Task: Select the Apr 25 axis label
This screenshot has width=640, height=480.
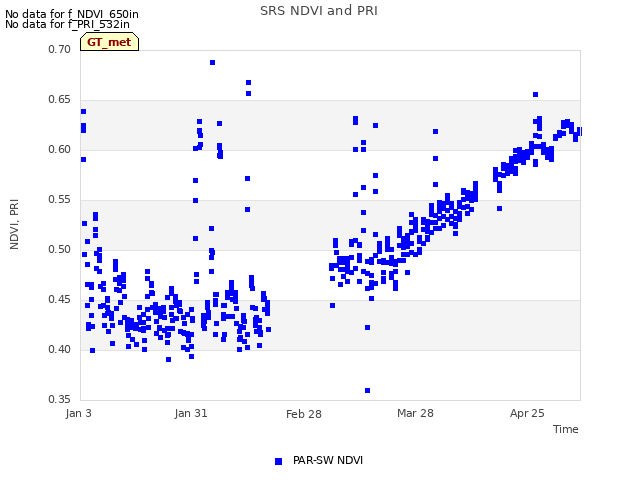Action: point(527,413)
